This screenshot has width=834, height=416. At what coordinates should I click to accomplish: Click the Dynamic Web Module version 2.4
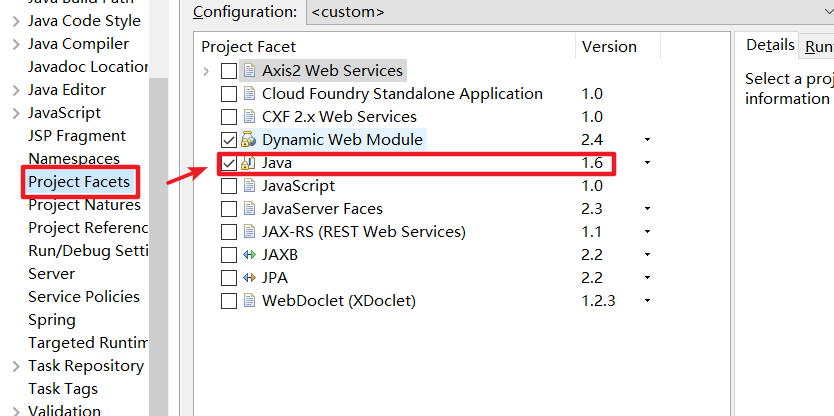tap(592, 140)
